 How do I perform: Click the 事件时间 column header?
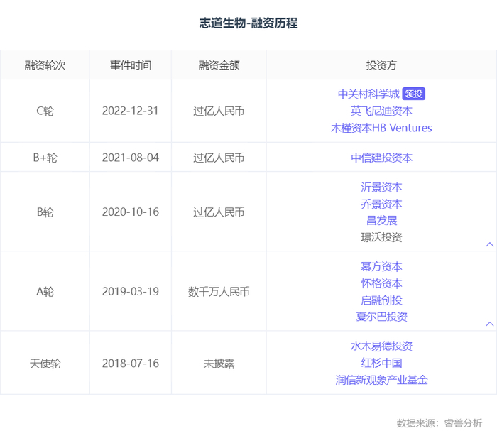[130, 65]
